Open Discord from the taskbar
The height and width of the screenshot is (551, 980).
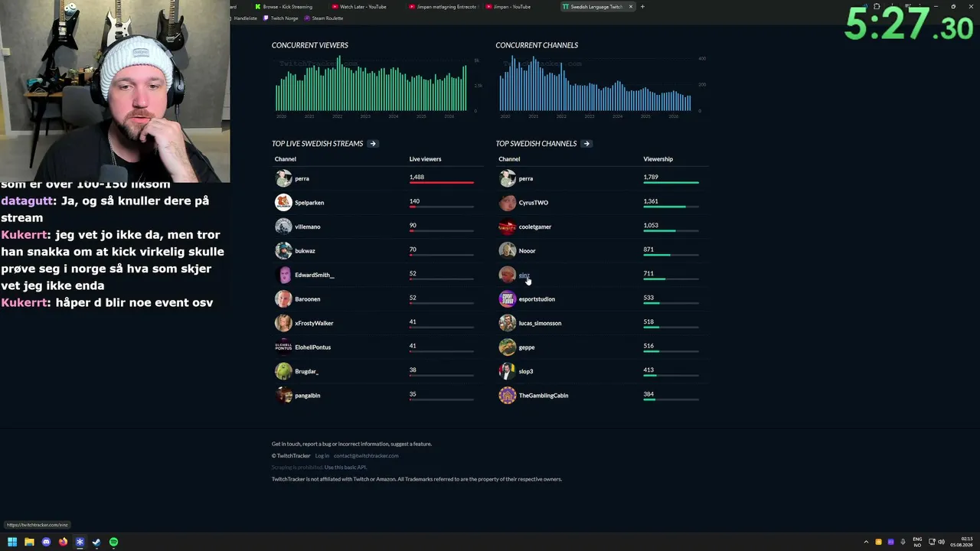click(46, 542)
